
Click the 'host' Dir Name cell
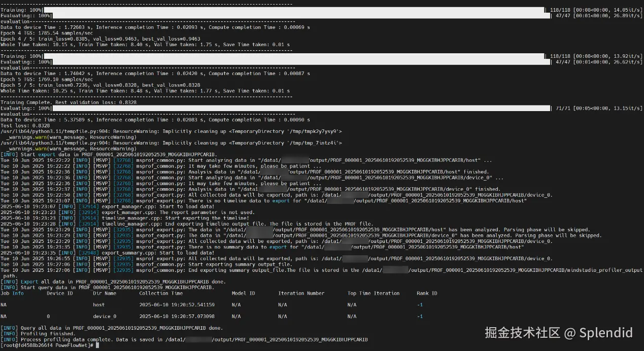click(x=99, y=305)
